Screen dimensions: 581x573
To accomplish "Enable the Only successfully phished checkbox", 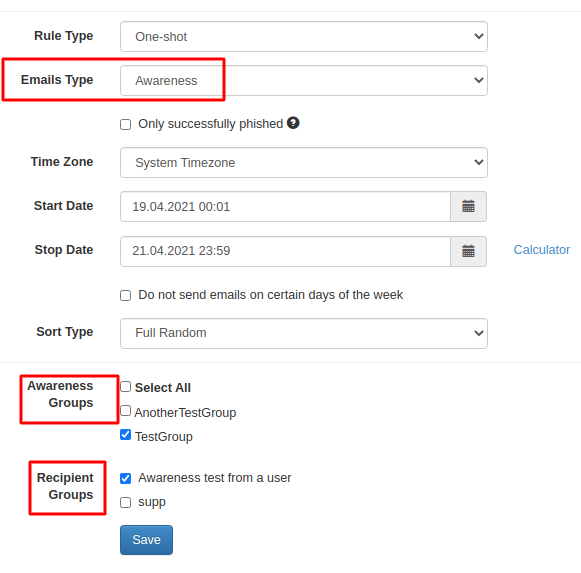I will pos(126,124).
